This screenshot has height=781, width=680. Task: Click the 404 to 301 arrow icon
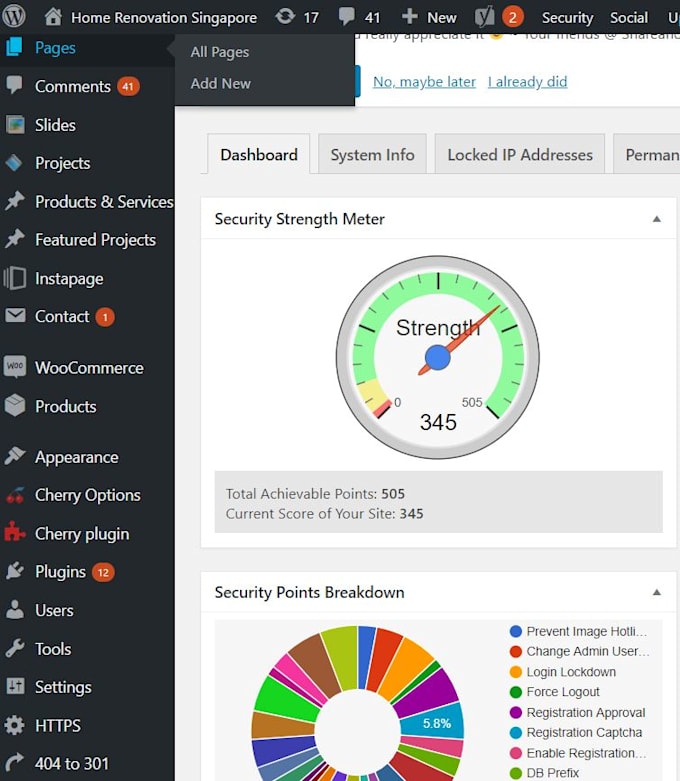pyautogui.click(x=14, y=763)
